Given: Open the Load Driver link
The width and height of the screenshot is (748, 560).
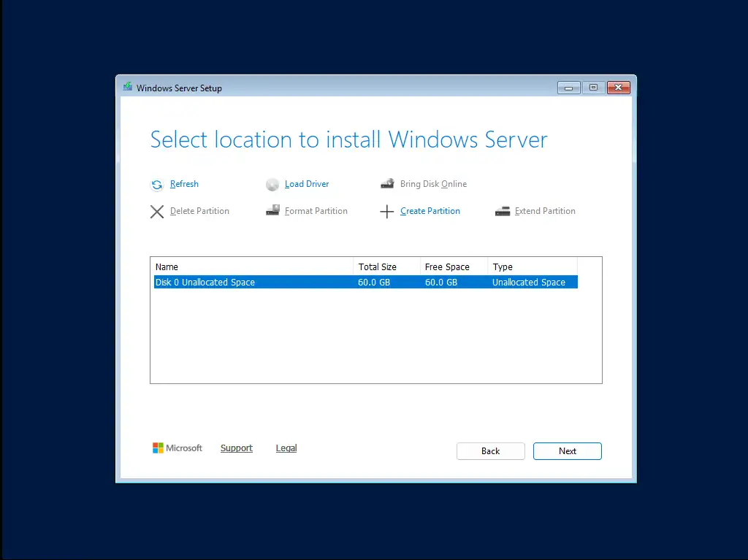Looking at the screenshot, I should [x=307, y=184].
